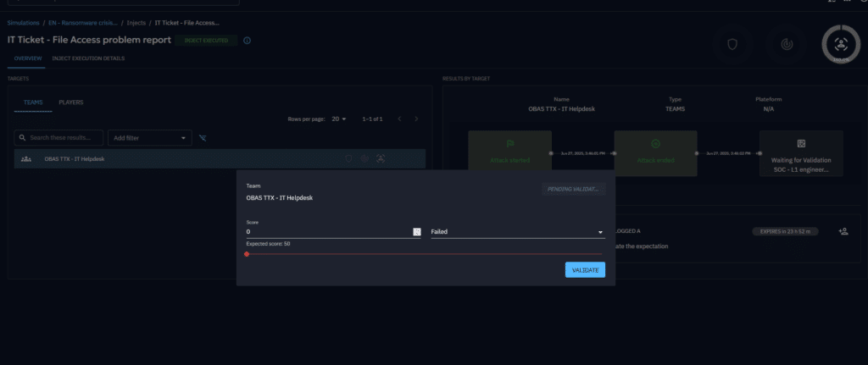Click the Search these results field
Image resolution: width=868 pixels, height=365 pixels.
point(59,137)
